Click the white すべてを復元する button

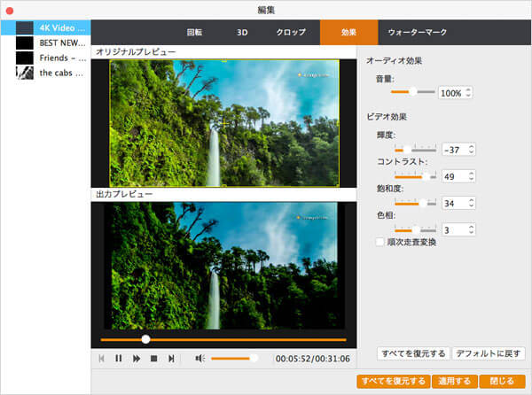[x=413, y=353]
